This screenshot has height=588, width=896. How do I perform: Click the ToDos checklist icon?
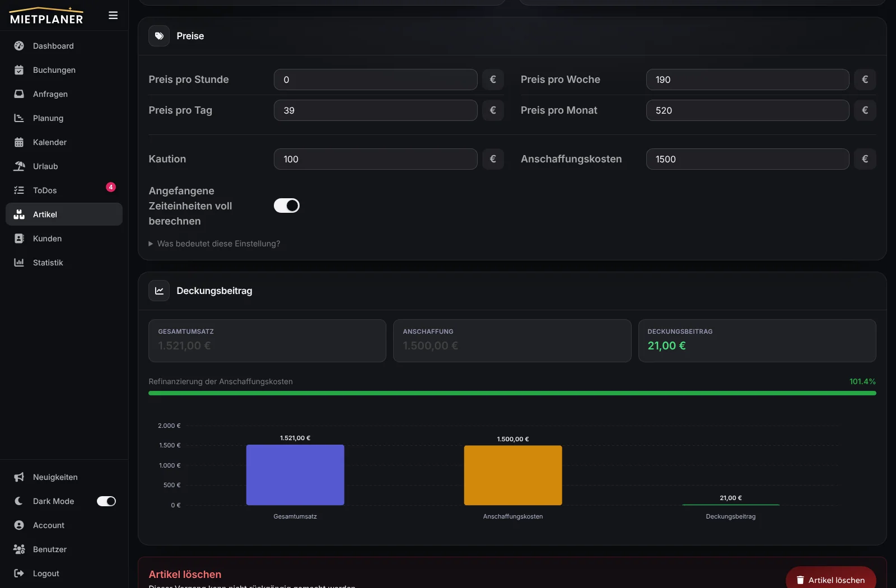pos(19,190)
